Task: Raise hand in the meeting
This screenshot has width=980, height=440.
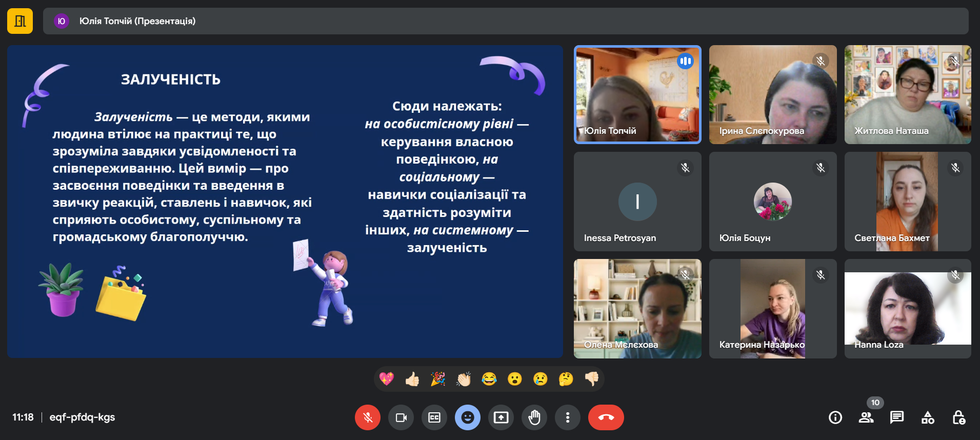Action: (x=534, y=417)
